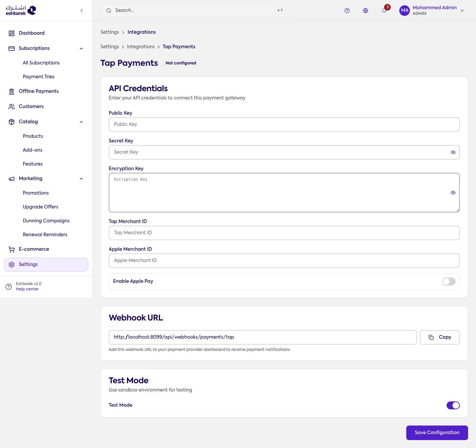Click the Dashboard grid icon
This screenshot has height=448, width=476.
click(12, 33)
